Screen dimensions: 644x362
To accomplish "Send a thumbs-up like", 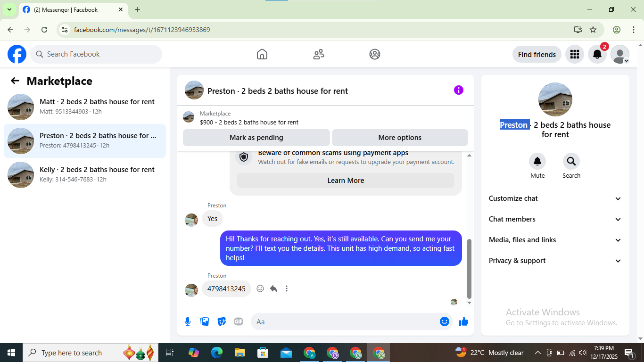I will [x=463, y=321].
